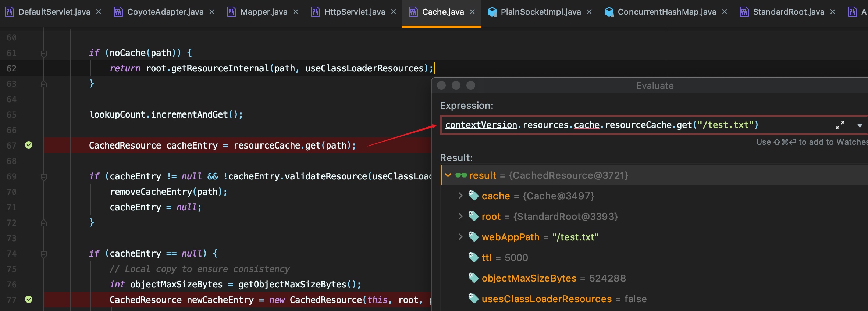Toggle the breakpoint on line 77
868x311 pixels.
coord(29,299)
